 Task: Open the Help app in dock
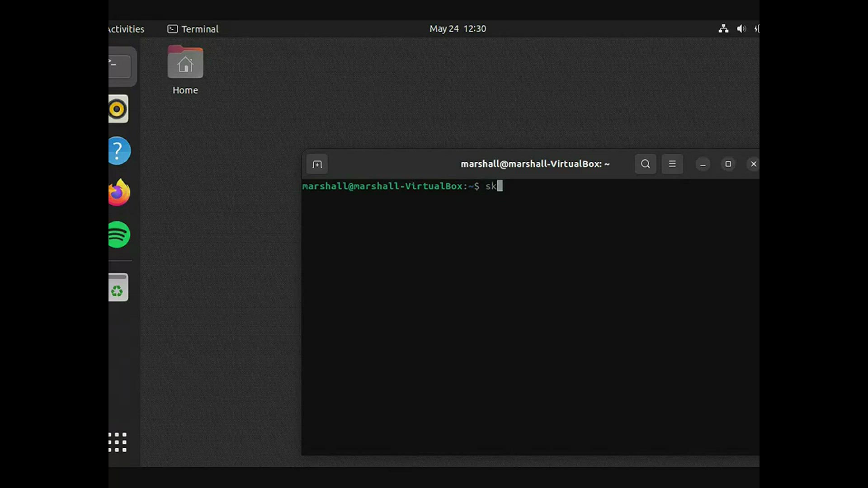pyautogui.click(x=119, y=150)
